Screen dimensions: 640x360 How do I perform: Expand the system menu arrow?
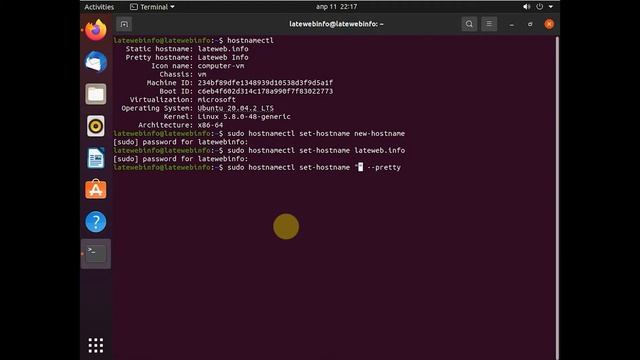tap(551, 7)
